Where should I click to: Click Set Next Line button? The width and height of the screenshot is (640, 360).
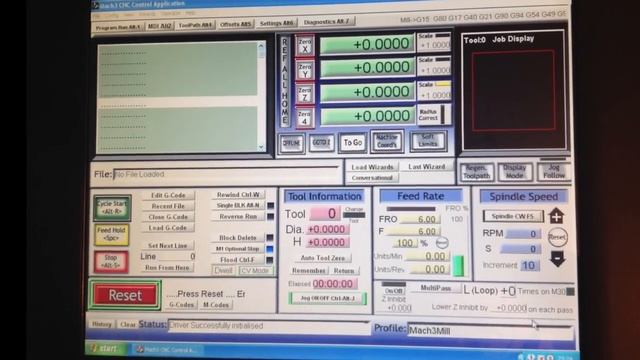click(x=167, y=246)
